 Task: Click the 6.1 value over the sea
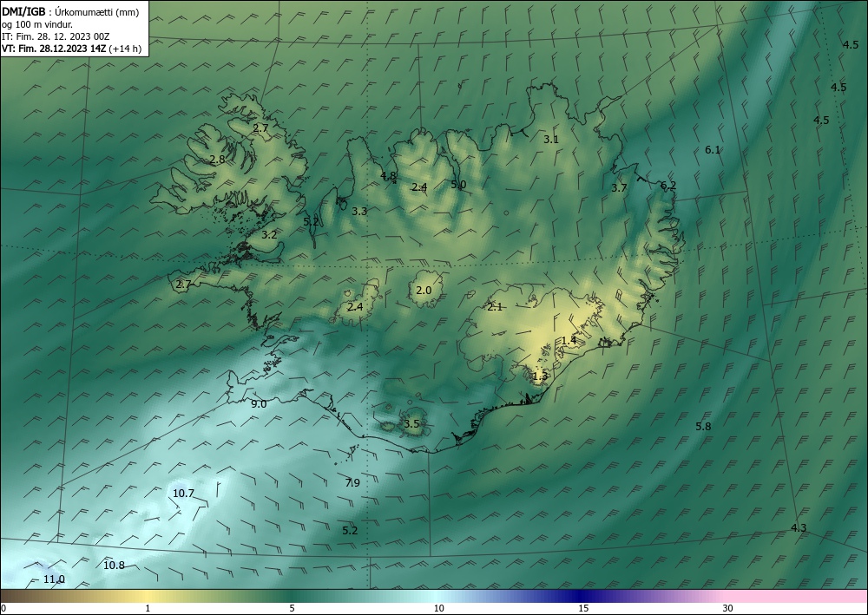click(713, 149)
